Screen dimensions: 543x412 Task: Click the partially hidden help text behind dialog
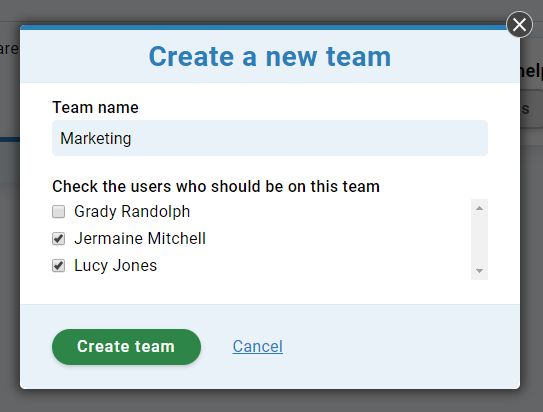pos(531,71)
